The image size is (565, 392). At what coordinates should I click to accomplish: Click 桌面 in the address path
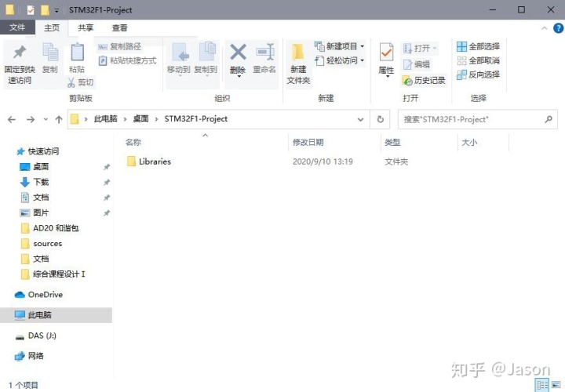click(x=141, y=119)
